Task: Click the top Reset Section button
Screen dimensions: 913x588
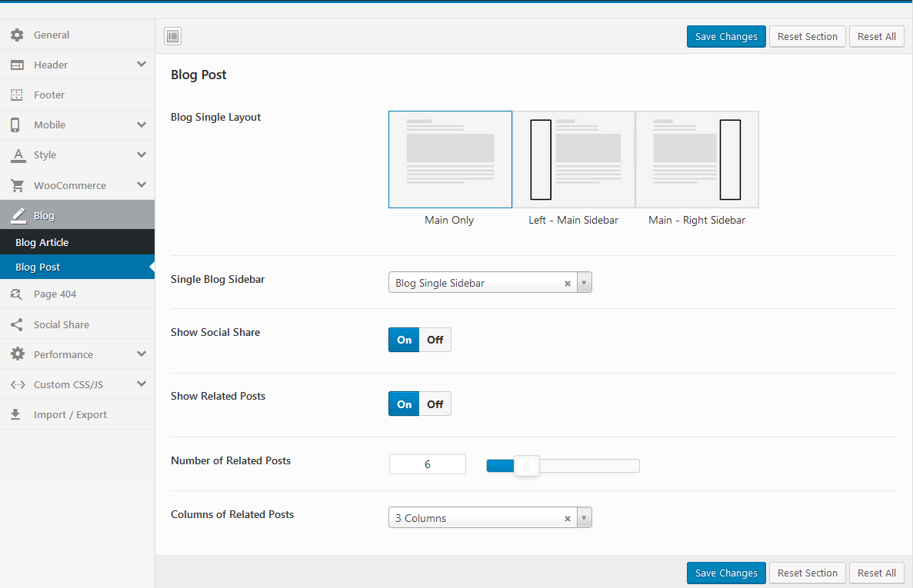Action: pyautogui.click(x=807, y=37)
